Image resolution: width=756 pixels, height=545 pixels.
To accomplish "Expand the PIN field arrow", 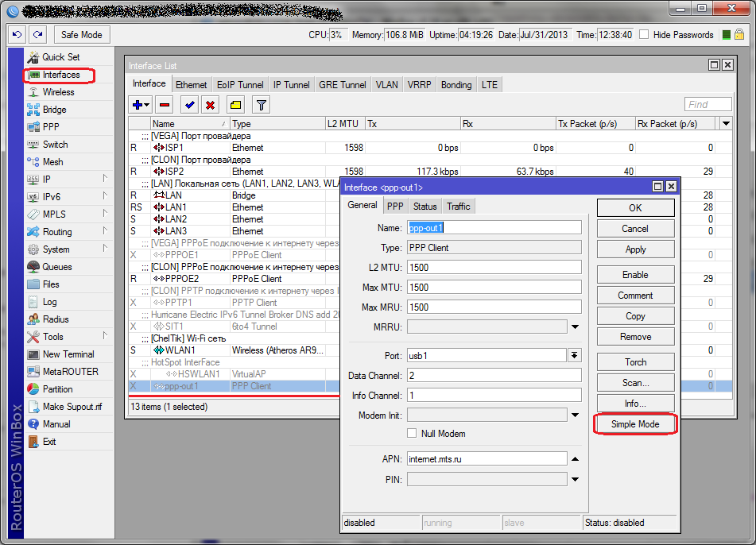I will point(575,479).
